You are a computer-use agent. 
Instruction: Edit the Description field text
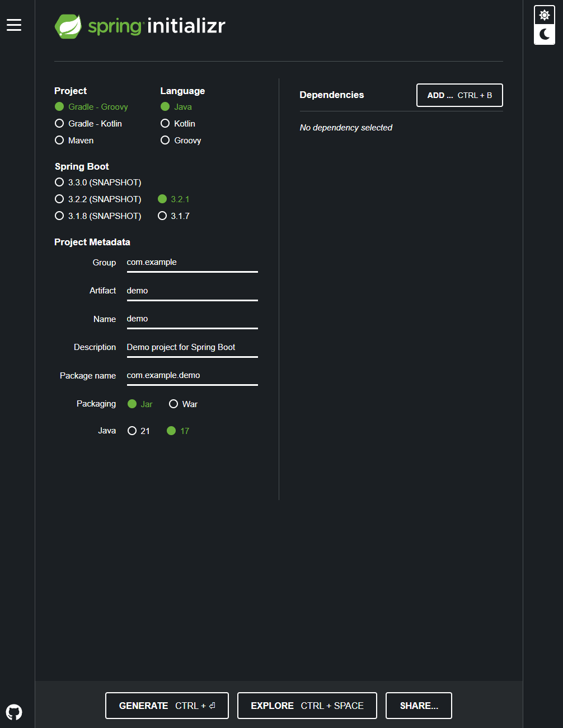click(x=192, y=347)
